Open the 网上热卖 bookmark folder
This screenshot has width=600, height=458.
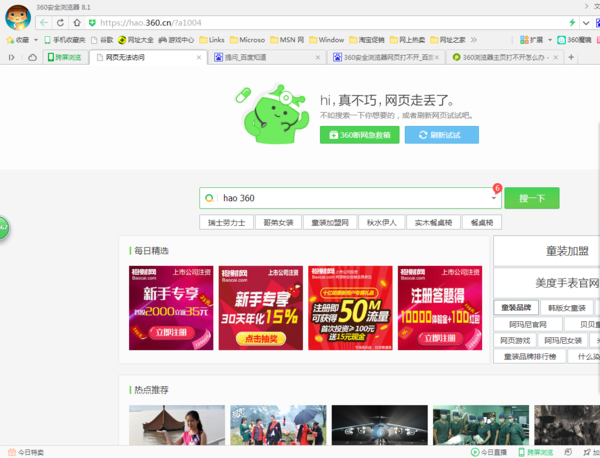(x=407, y=40)
